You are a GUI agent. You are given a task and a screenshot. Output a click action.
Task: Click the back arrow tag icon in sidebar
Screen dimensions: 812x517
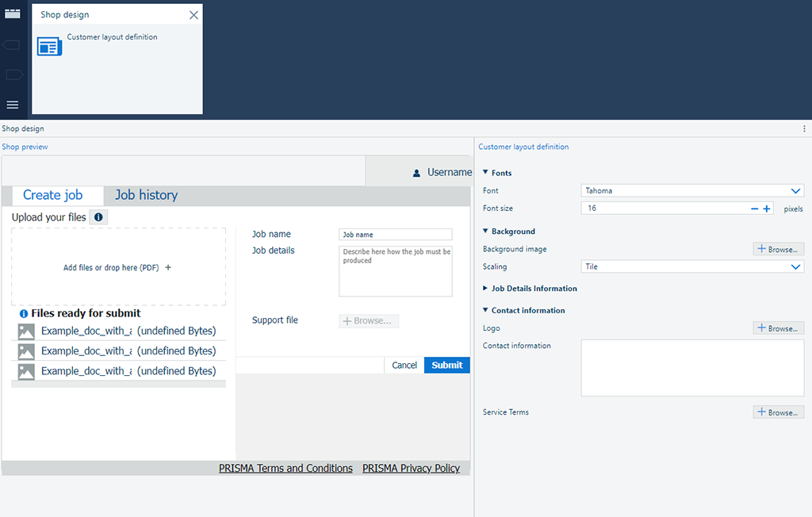click(x=12, y=45)
